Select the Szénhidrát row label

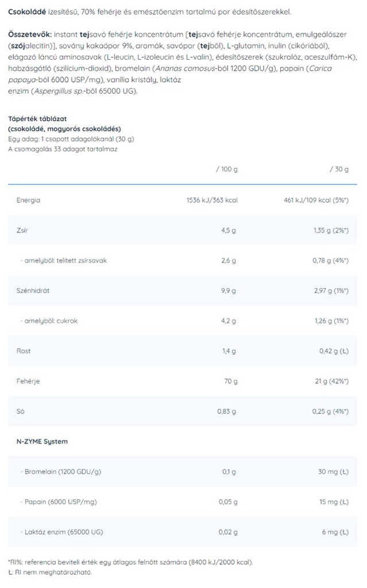click(33, 291)
